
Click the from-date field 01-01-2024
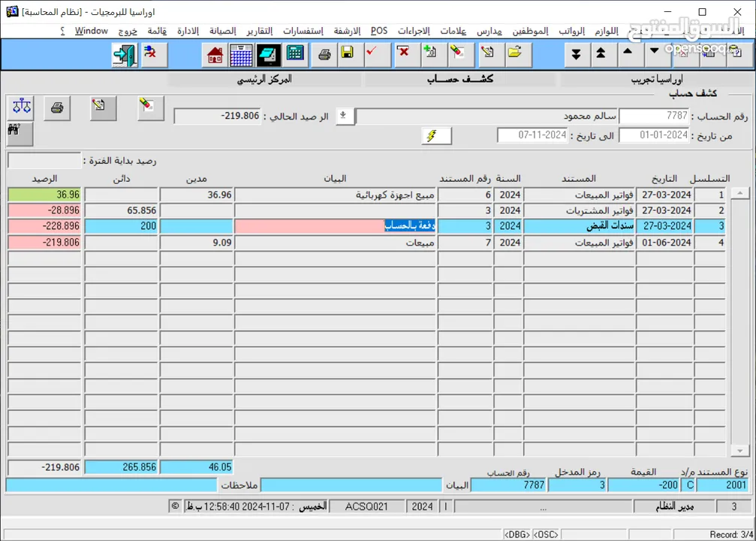pos(654,135)
